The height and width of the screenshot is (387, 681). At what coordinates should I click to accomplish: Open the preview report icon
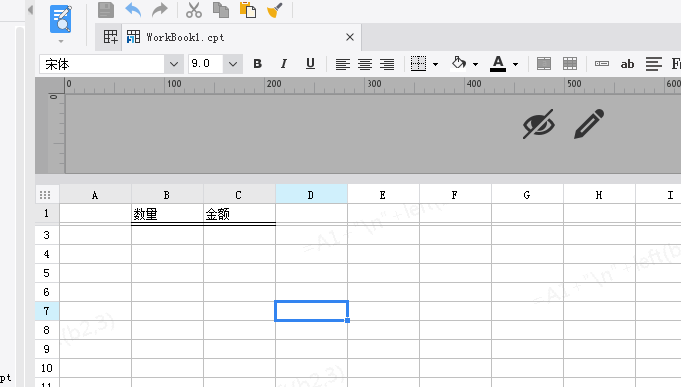[61, 19]
